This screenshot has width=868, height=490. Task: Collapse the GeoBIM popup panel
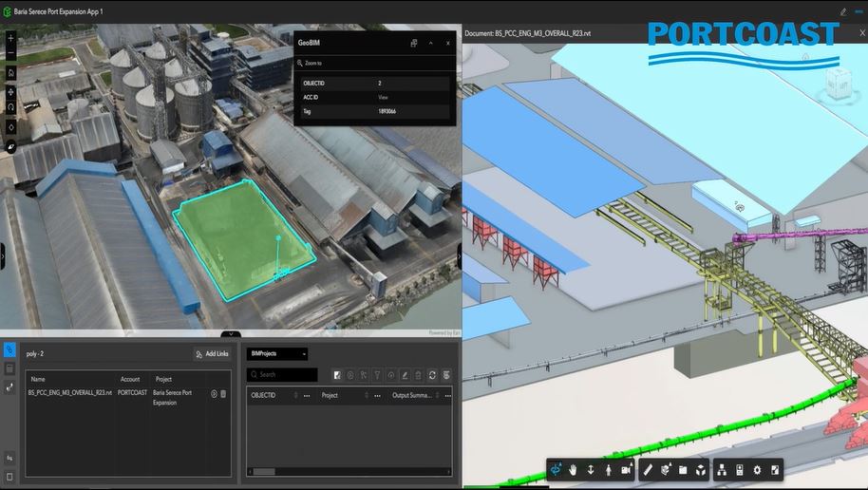[x=431, y=43]
